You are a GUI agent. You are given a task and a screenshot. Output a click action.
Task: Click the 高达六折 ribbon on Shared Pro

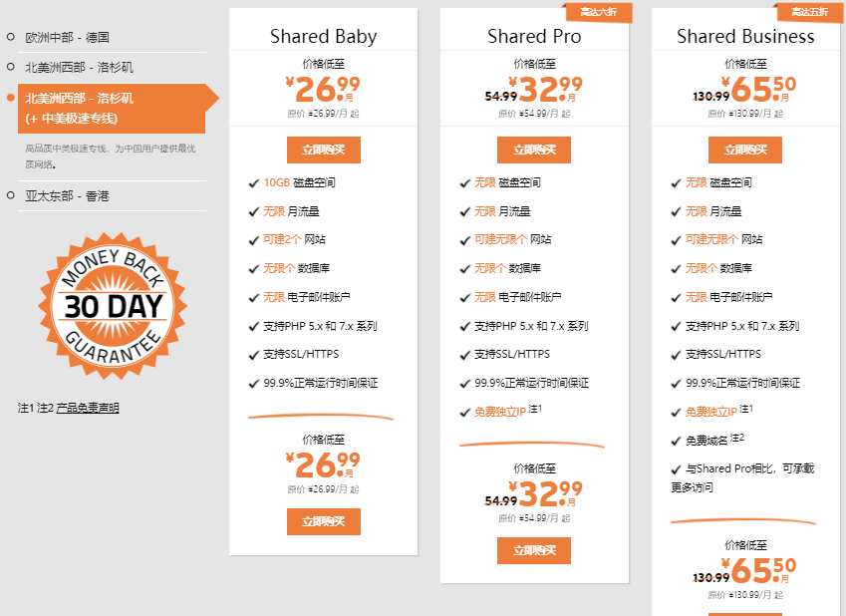pyautogui.click(x=598, y=13)
